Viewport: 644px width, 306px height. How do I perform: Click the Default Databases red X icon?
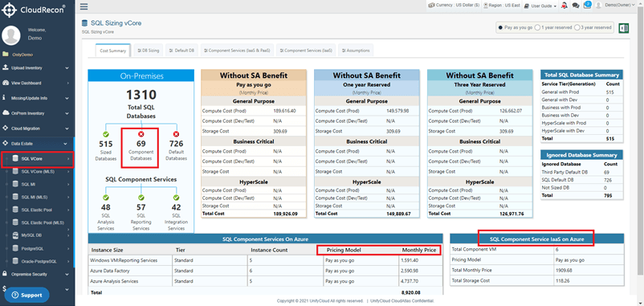(176, 134)
